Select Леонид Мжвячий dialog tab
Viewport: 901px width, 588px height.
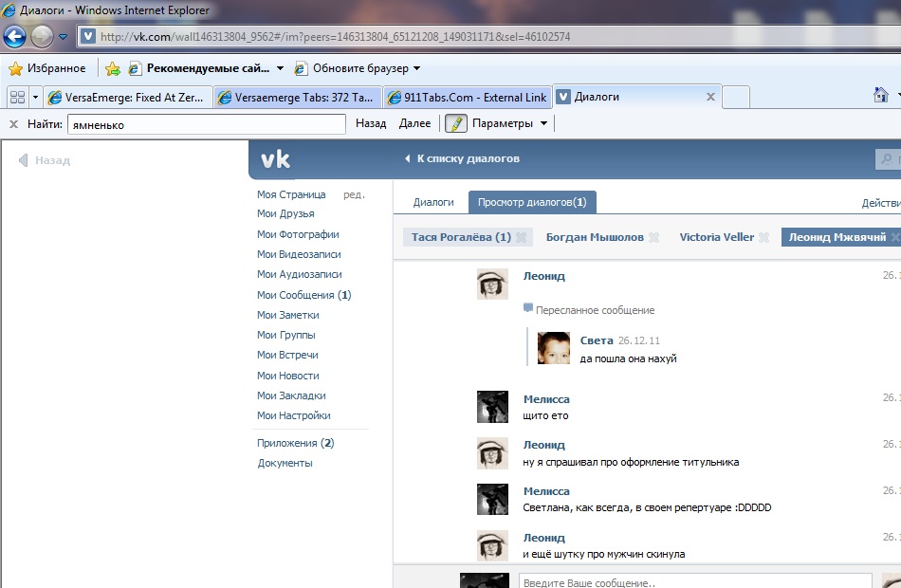(x=837, y=237)
